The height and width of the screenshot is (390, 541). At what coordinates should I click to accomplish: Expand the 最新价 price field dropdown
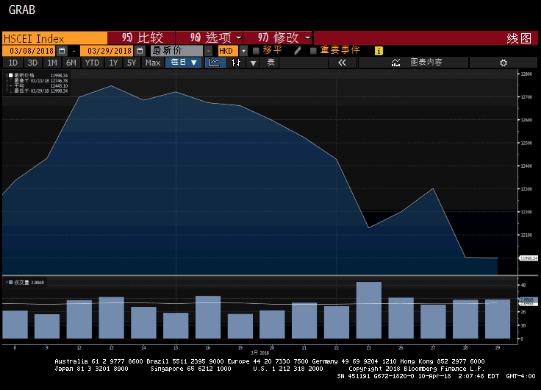(x=208, y=51)
